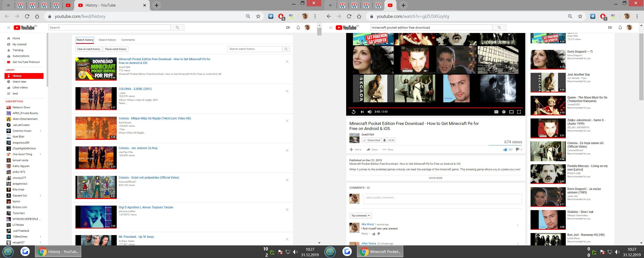Toggle the Subscribed button for Oneil1969
The height and width of the screenshot is (258, 644).
[x=372, y=140]
